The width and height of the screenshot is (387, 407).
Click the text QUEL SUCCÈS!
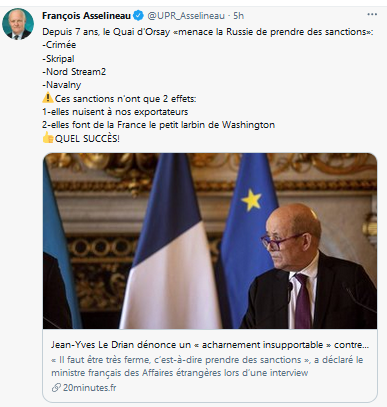(x=87, y=138)
